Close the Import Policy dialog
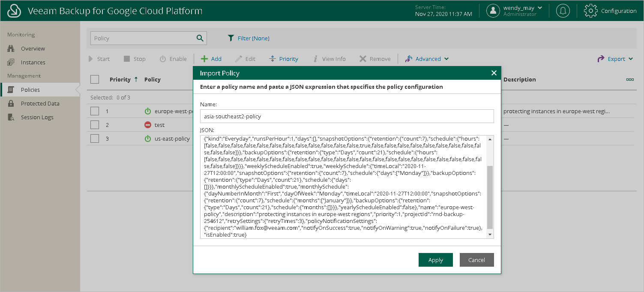 494,73
